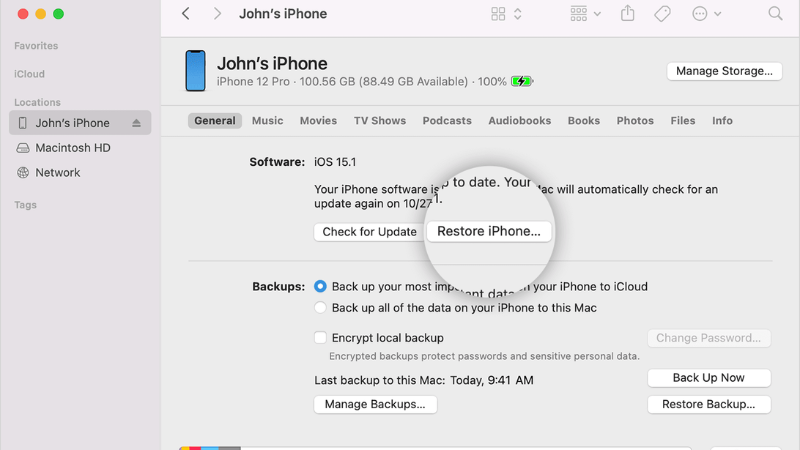
Task: Open view style up-down selector
Action: point(518,14)
